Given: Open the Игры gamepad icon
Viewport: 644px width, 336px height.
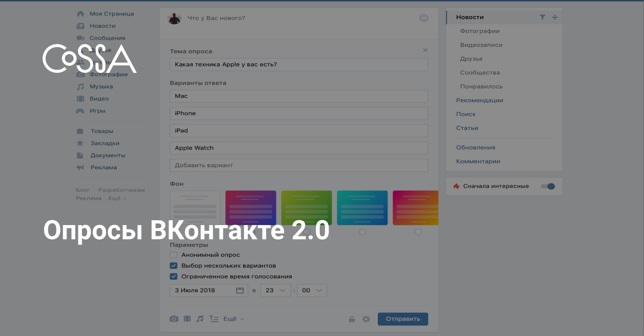Looking at the screenshot, I should (80, 111).
